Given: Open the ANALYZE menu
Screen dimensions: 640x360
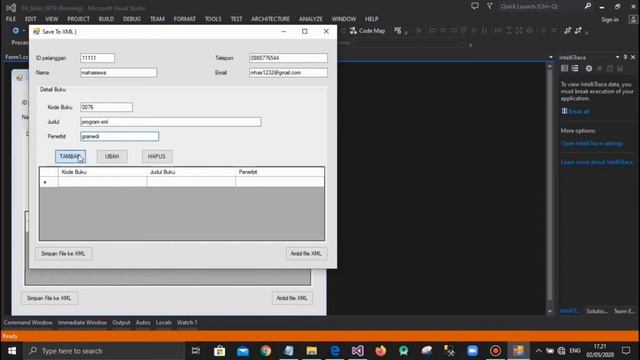Looking at the screenshot, I should tap(311, 19).
